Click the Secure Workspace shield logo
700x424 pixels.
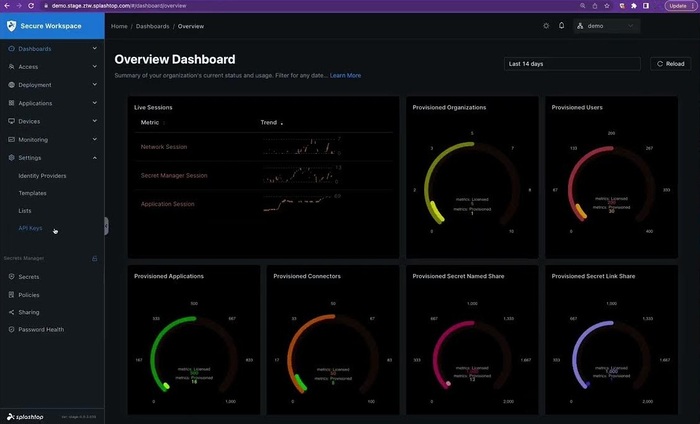pos(11,25)
